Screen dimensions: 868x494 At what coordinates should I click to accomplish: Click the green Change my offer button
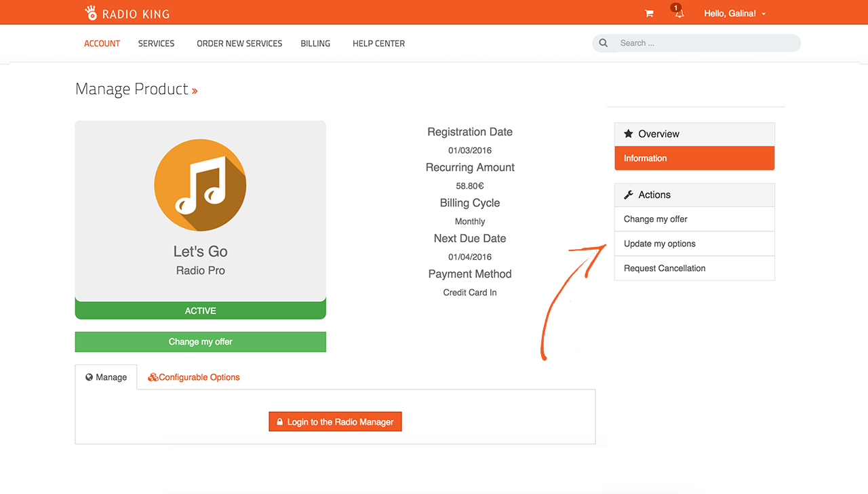(x=200, y=342)
